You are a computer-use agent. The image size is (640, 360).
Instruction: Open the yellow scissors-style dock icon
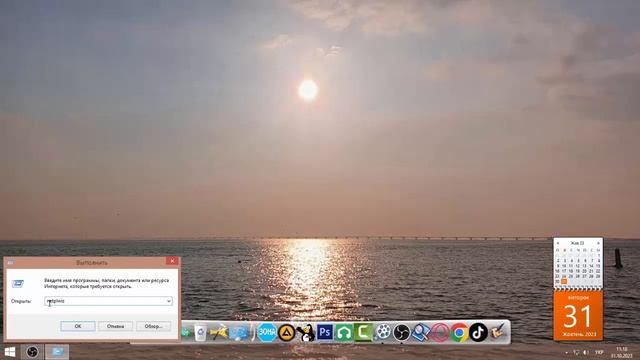[x=218, y=333]
